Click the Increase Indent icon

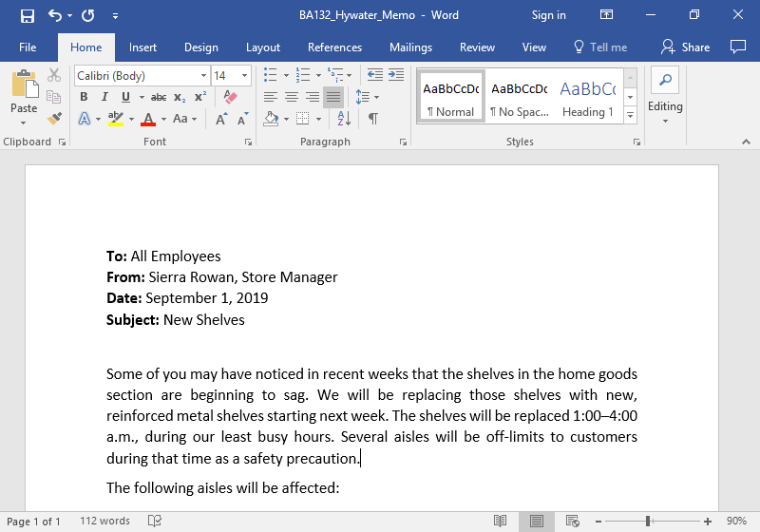coord(394,75)
